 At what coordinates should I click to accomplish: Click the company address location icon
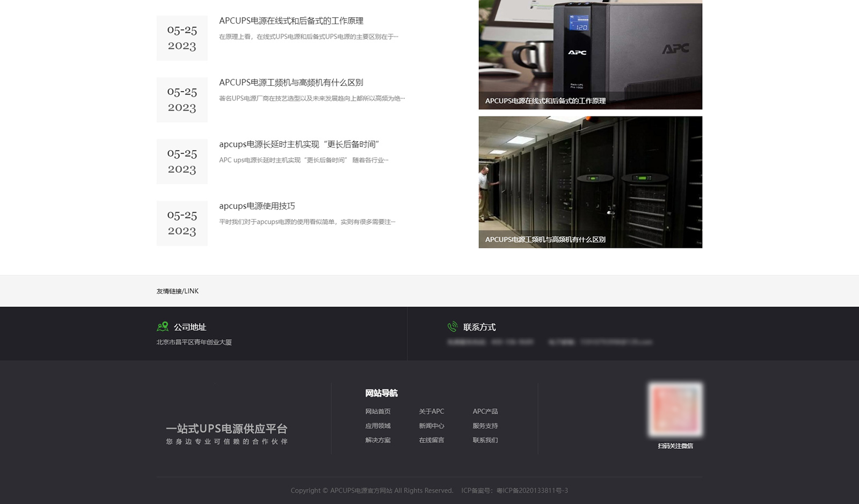(x=163, y=326)
